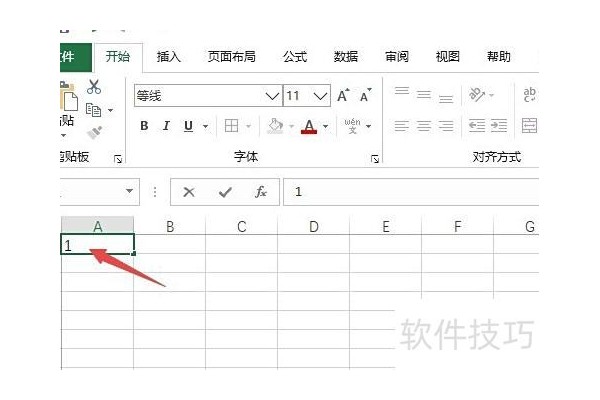Select column F header
The width and height of the screenshot is (600, 400).
[x=457, y=226]
